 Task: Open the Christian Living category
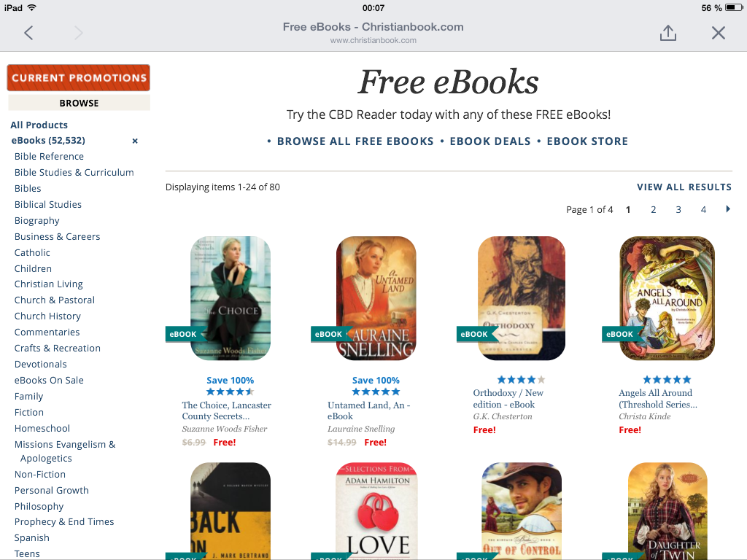click(x=49, y=284)
